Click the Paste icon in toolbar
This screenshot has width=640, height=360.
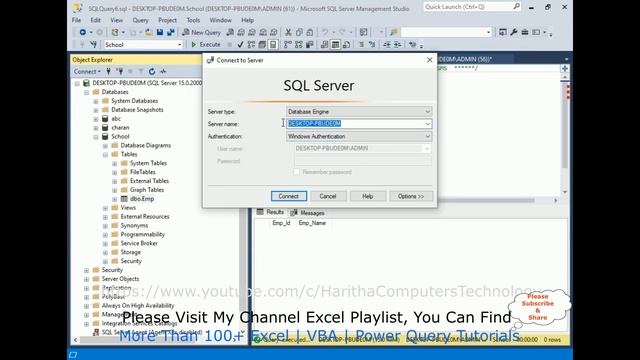pos(310,32)
